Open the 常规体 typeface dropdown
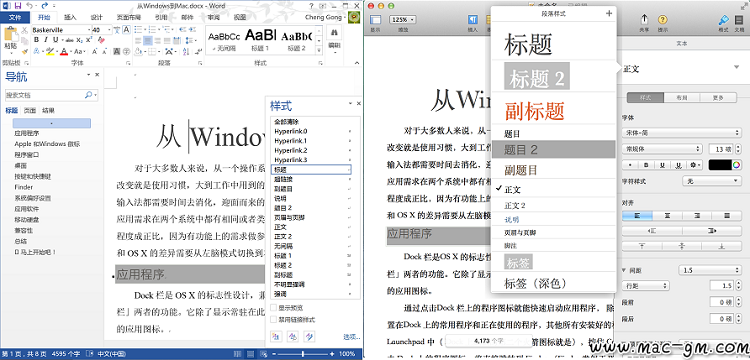 [x=662, y=149]
